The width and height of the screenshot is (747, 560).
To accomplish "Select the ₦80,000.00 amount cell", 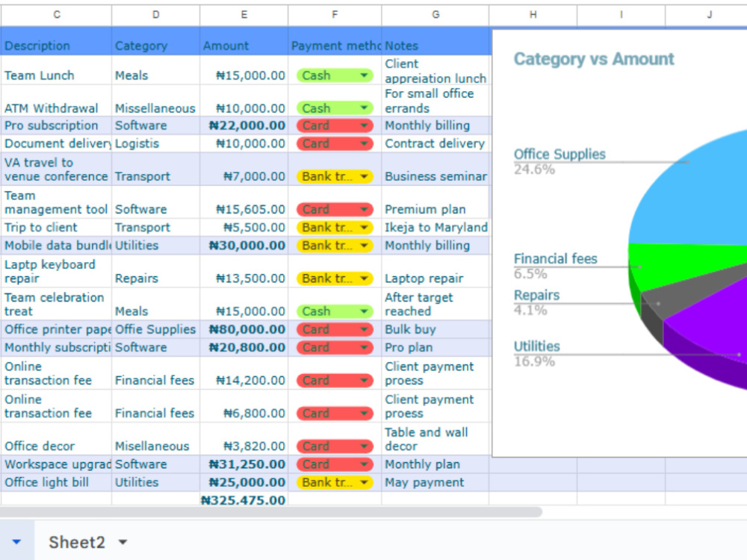I will [244, 329].
